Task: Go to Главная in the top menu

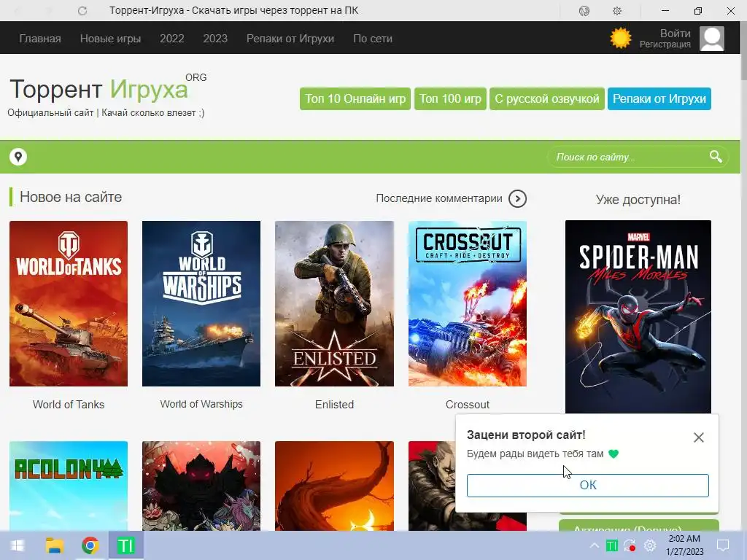Action: (40, 39)
